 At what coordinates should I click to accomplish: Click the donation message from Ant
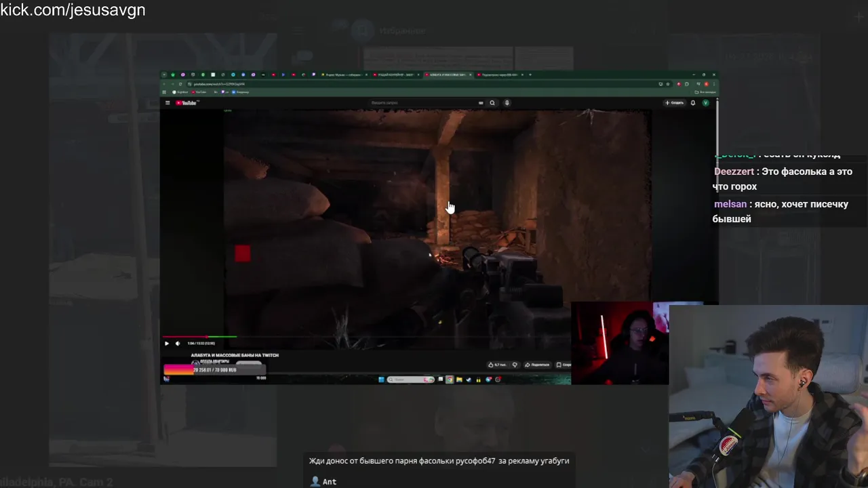[439, 461]
